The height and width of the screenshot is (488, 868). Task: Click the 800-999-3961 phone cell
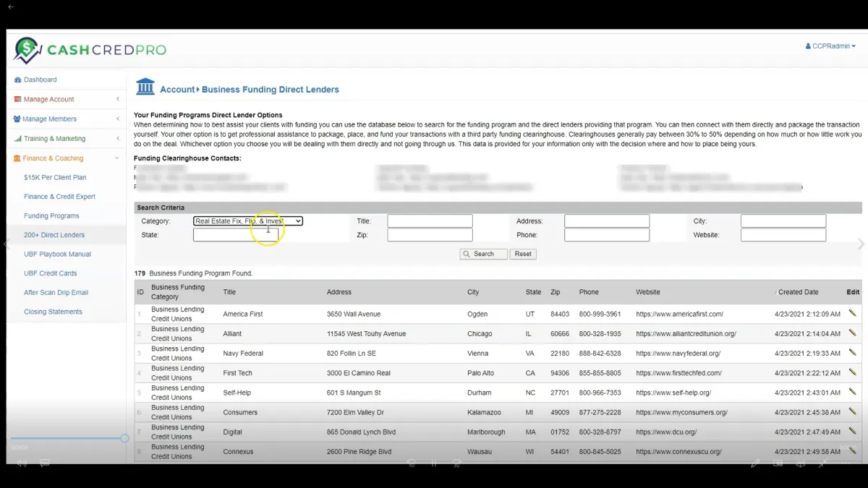coord(600,314)
